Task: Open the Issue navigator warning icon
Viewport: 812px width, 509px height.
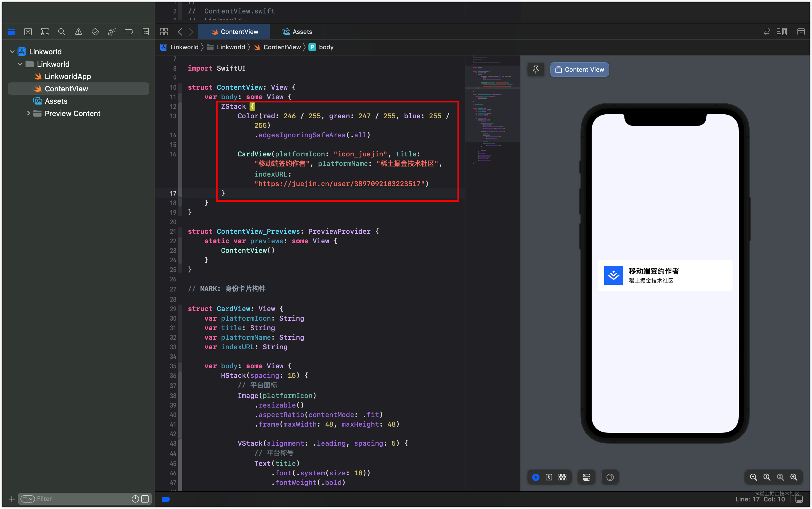Action: [79, 32]
